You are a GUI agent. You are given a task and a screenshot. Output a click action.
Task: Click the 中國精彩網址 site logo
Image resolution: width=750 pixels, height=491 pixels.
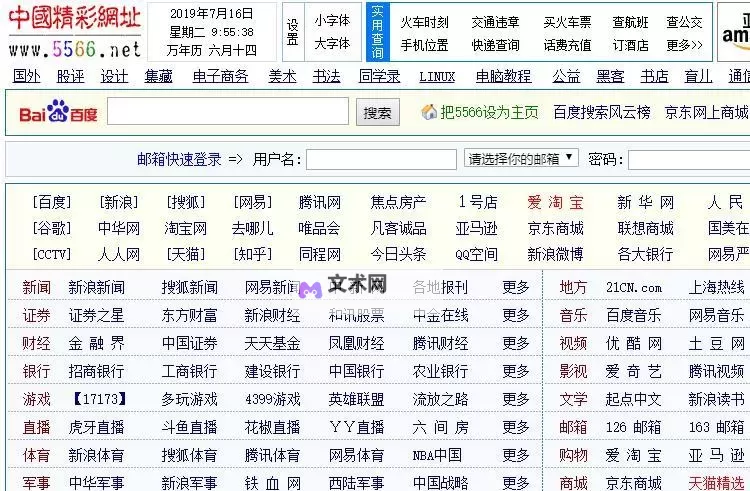(x=75, y=18)
